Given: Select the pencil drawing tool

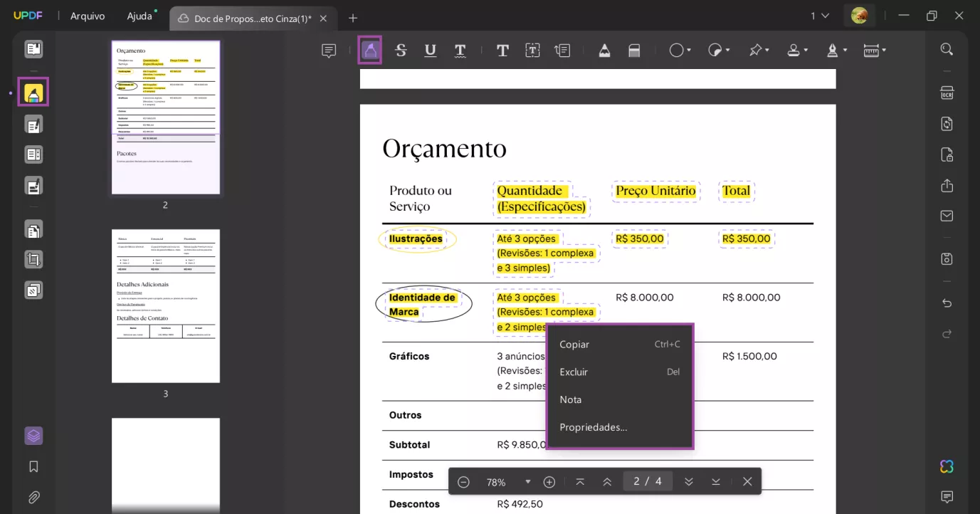Looking at the screenshot, I should tap(604, 51).
